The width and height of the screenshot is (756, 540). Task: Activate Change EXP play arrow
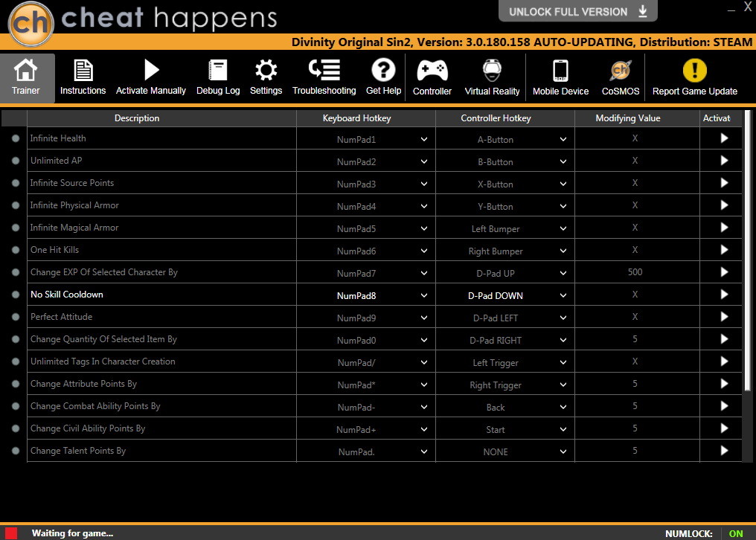tap(724, 272)
